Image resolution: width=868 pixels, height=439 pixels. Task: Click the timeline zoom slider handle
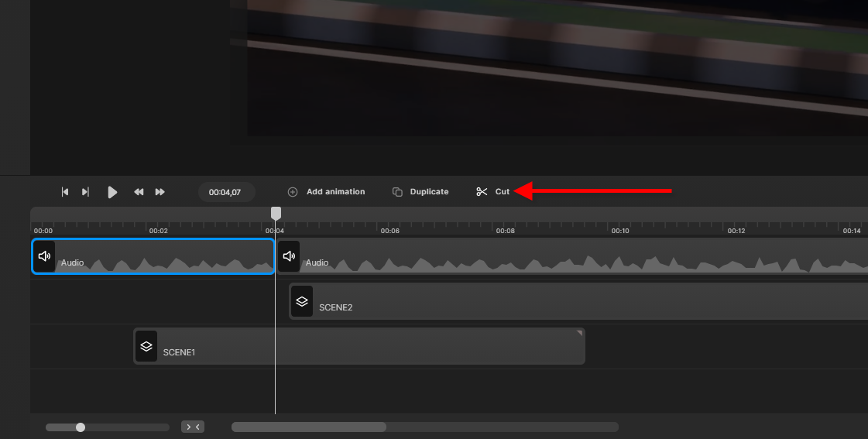(81, 427)
